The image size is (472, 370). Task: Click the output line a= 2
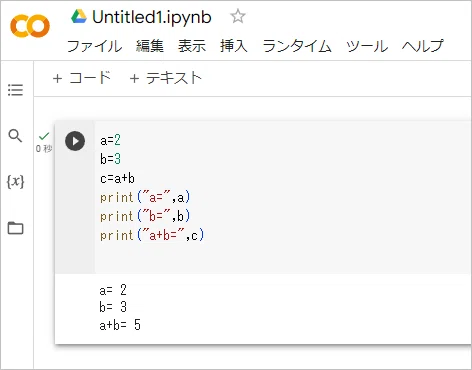pos(113,290)
